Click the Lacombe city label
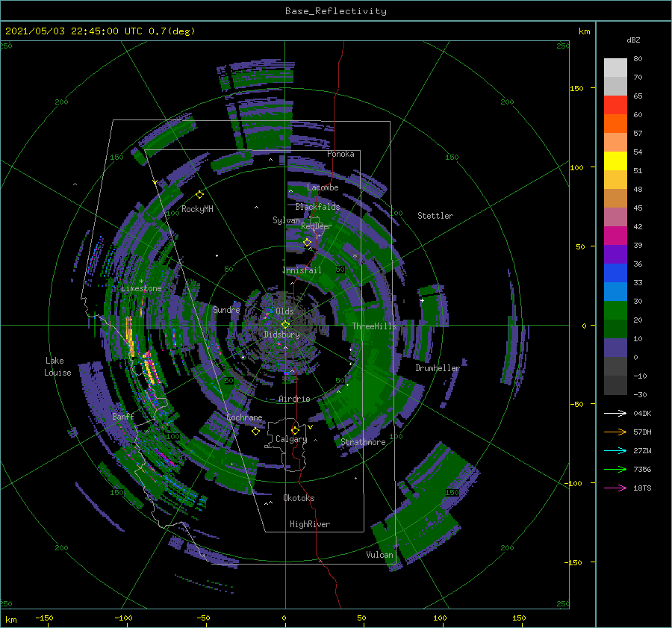The width and height of the screenshot is (672, 628). (323, 187)
